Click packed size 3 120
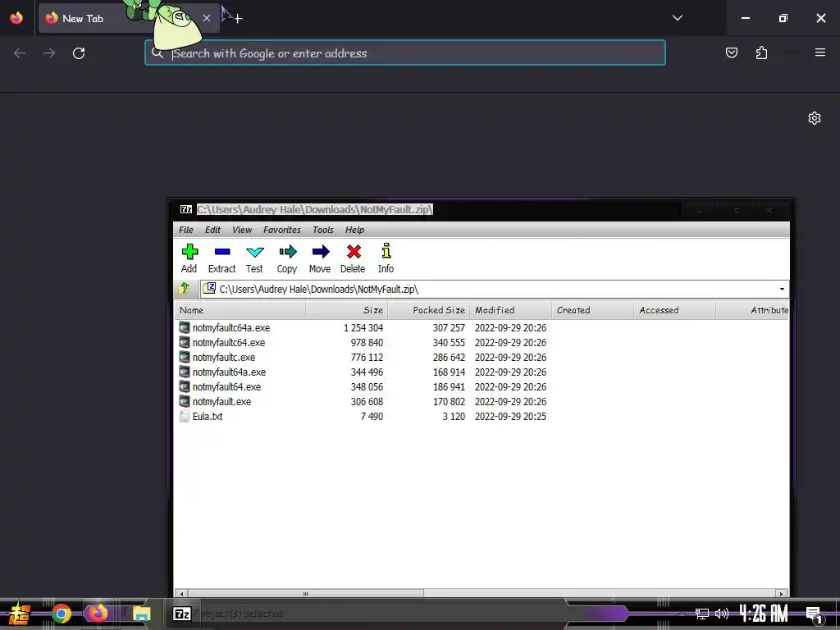The height and width of the screenshot is (630, 840). tap(454, 416)
